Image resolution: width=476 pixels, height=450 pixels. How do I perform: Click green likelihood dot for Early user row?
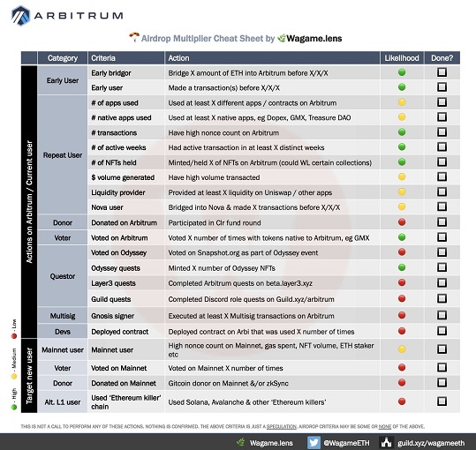(402, 87)
